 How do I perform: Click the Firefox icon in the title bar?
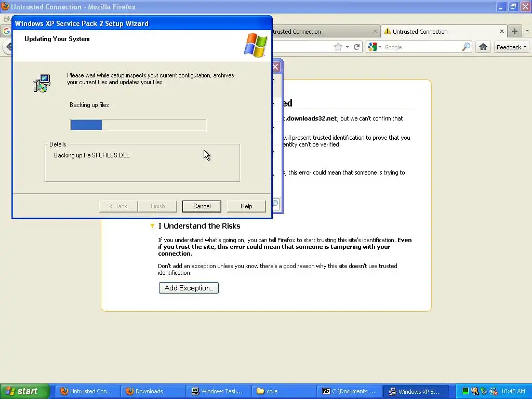tap(5, 6)
